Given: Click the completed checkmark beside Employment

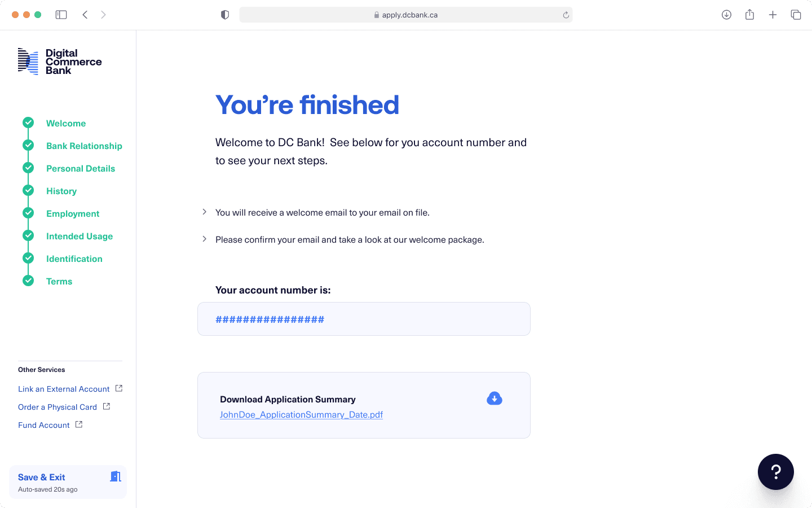Looking at the screenshot, I should (28, 213).
